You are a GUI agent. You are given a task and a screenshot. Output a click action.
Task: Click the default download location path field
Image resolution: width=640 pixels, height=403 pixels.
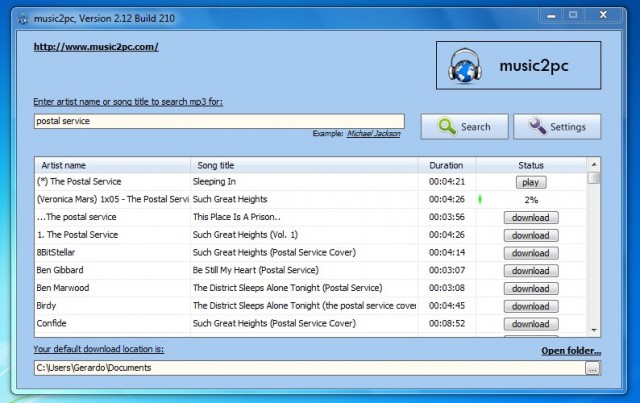pos(310,368)
